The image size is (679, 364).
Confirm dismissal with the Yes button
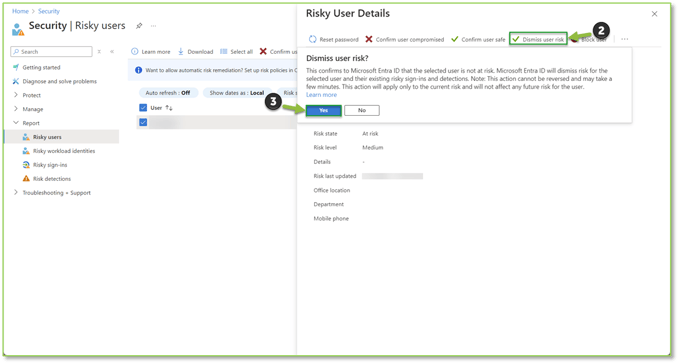(x=323, y=110)
